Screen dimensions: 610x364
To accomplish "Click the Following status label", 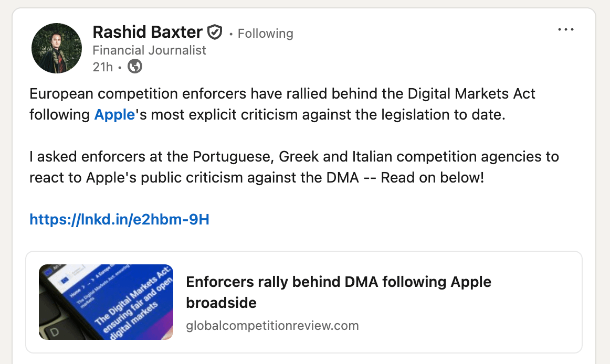I will pyautogui.click(x=265, y=34).
